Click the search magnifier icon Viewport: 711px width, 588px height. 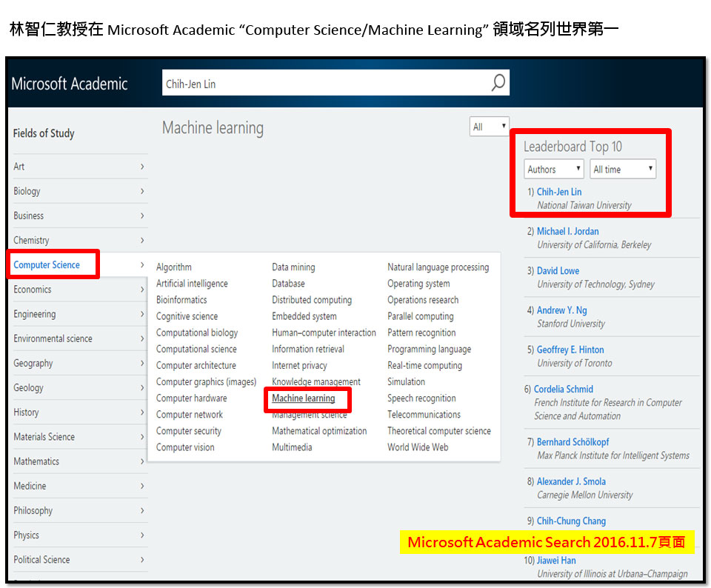click(x=498, y=82)
